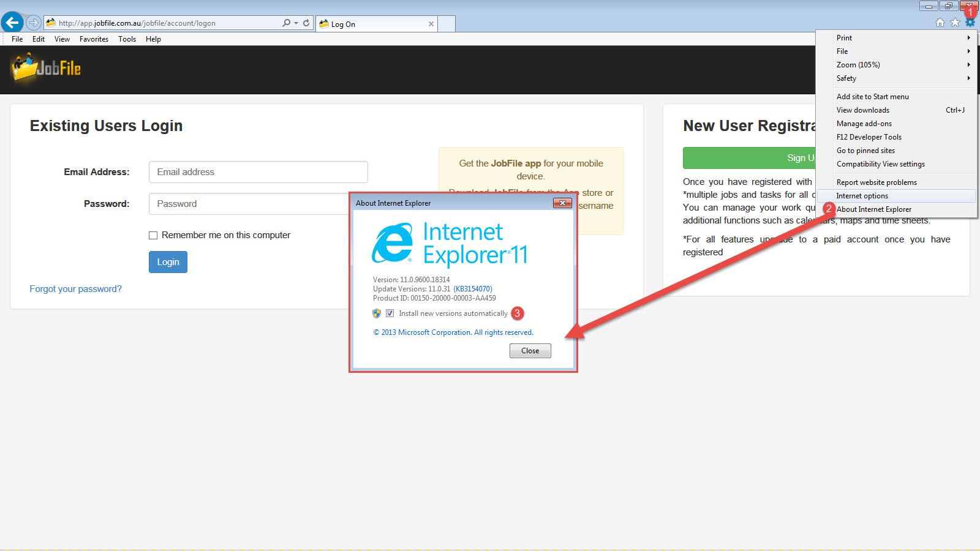
Task: Tick Remember me on this computer checkbox
Action: click(x=153, y=236)
